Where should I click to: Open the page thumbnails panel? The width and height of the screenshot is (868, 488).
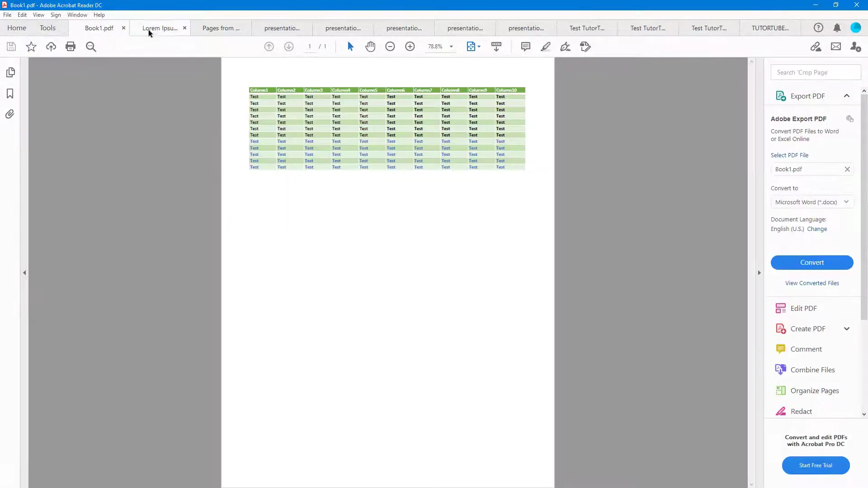(11, 72)
